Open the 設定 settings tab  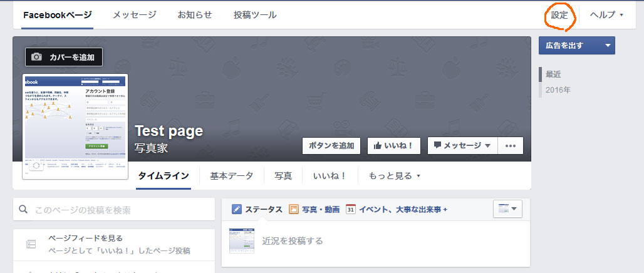(x=559, y=15)
